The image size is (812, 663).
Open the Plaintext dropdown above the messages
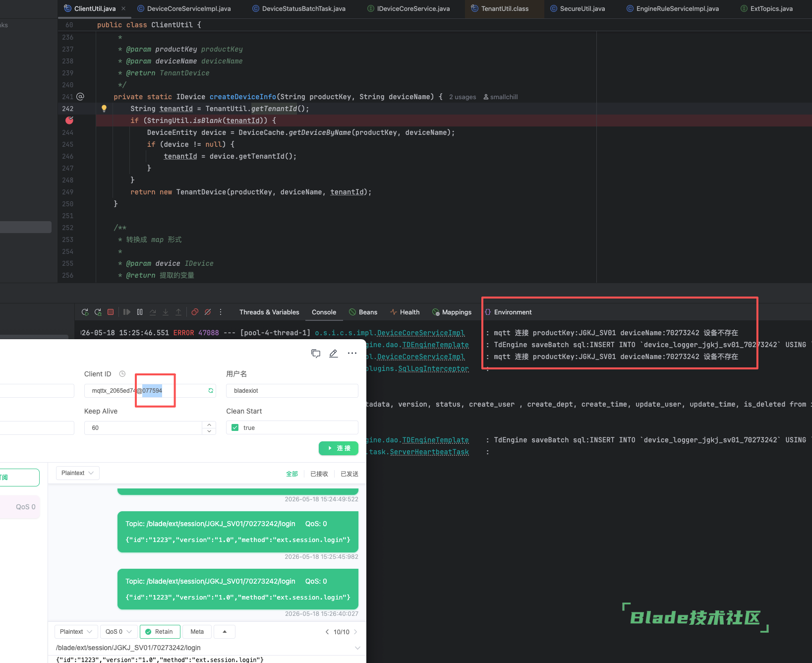pos(78,473)
